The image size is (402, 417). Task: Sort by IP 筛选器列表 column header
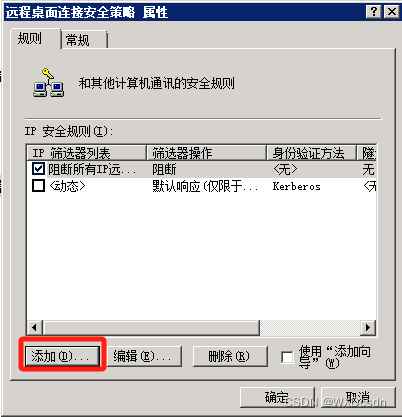(x=86, y=153)
